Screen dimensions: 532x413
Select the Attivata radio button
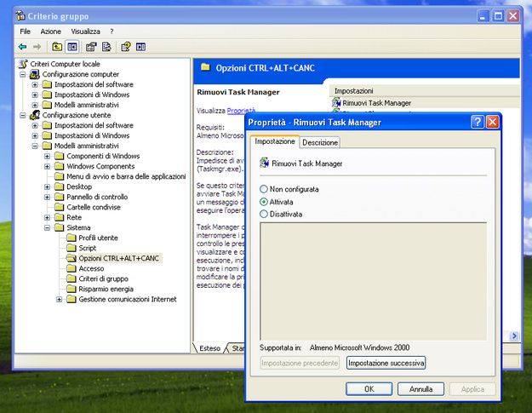tap(264, 202)
